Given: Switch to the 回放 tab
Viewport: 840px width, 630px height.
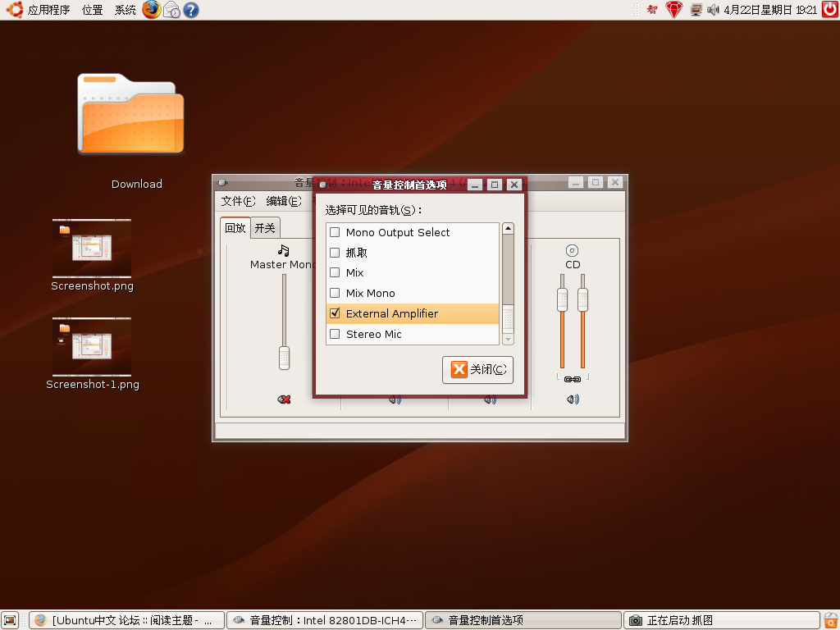Looking at the screenshot, I should pos(235,228).
